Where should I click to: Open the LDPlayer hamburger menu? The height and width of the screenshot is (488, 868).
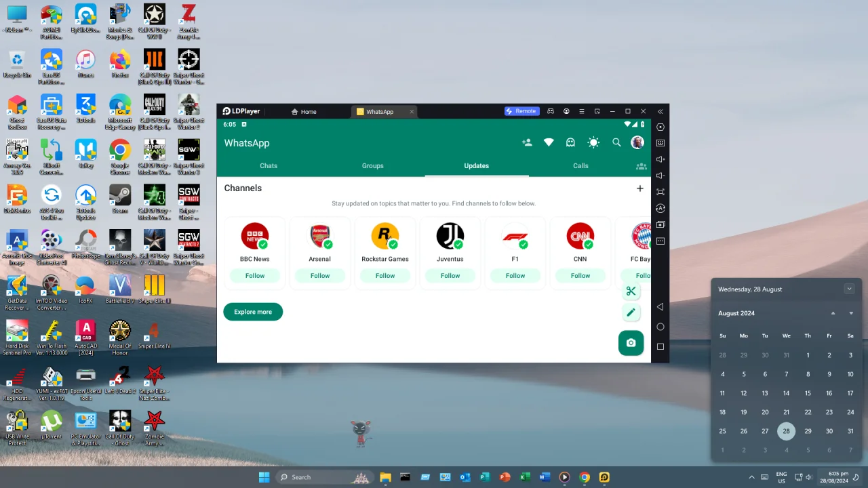[582, 111]
